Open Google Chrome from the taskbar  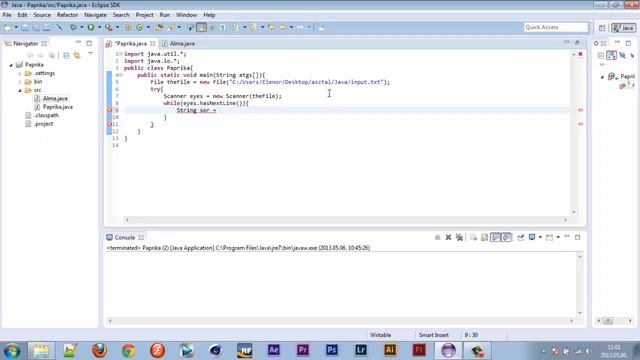[x=128, y=350]
